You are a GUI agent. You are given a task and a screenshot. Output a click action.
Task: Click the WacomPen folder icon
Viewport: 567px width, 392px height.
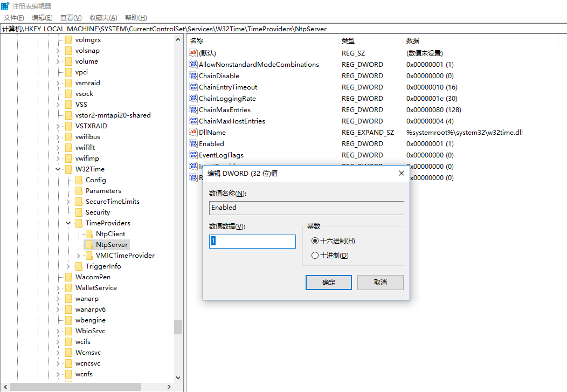pyautogui.click(x=68, y=277)
